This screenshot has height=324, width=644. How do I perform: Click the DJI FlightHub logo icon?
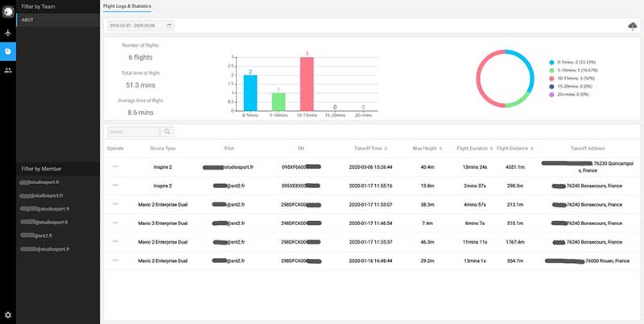tap(8, 12)
